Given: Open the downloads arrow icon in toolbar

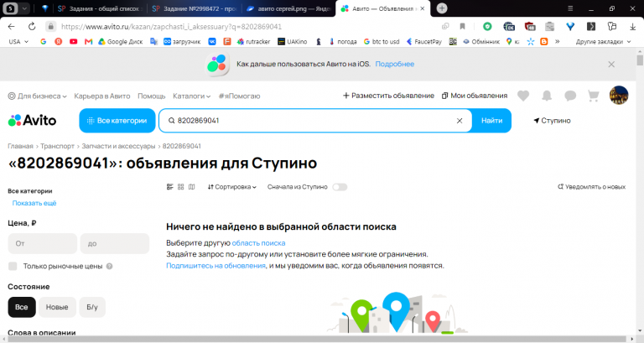Looking at the screenshot, I should [632, 27].
